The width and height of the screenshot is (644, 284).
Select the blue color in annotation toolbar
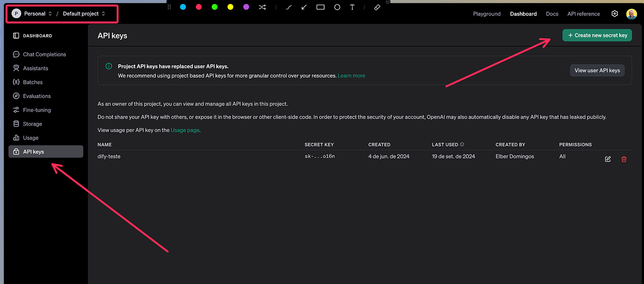point(183,7)
